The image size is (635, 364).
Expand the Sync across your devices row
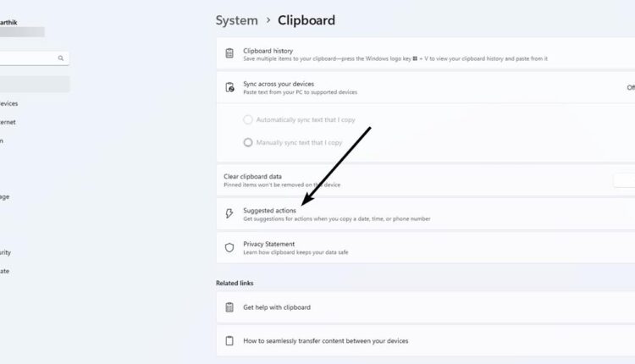pyautogui.click(x=426, y=87)
